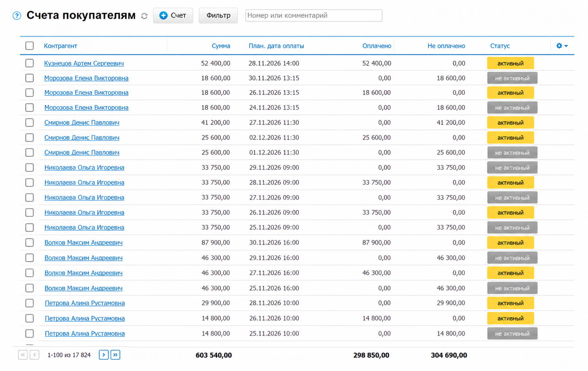Screen dimensions: 588x371
Task: Jump to the last page arrow
Action: tap(116, 355)
